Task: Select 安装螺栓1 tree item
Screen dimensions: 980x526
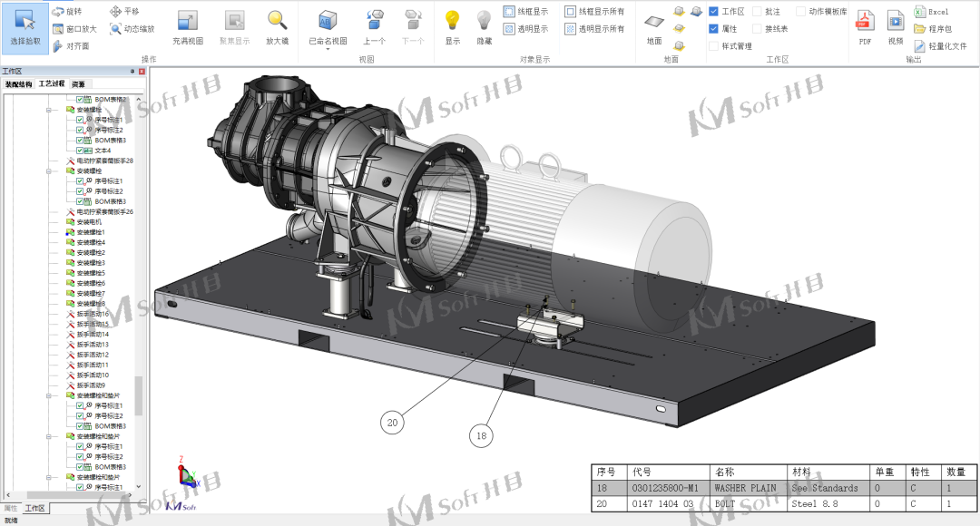Action: [x=91, y=232]
